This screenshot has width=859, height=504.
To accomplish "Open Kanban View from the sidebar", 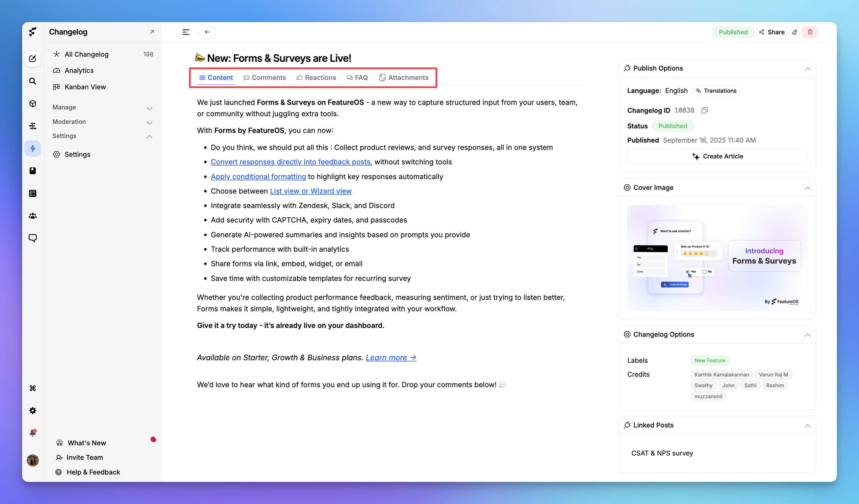I will point(85,87).
